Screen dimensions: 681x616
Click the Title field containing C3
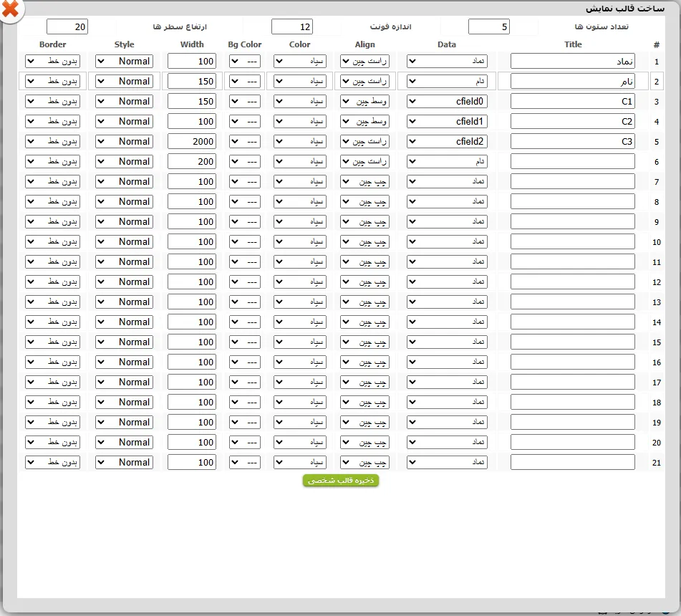tap(573, 141)
